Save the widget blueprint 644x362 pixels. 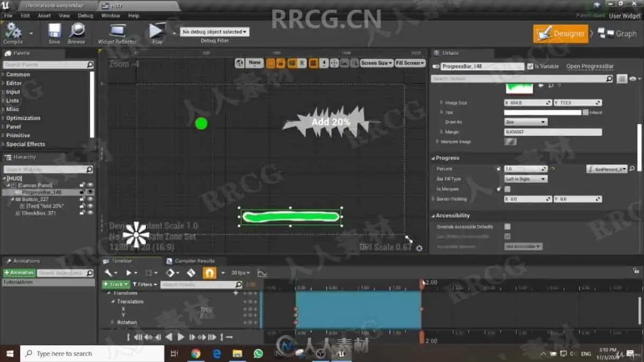click(54, 33)
